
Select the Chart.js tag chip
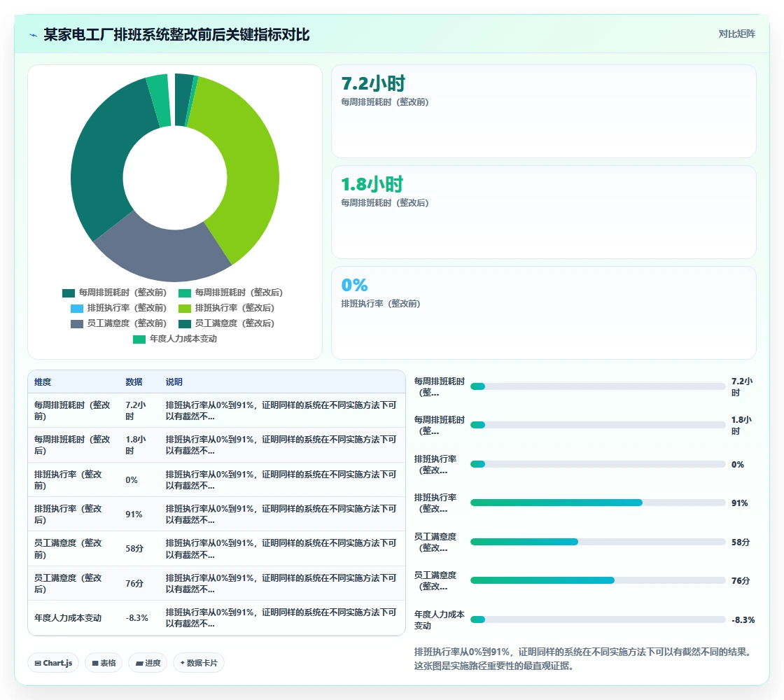53,663
